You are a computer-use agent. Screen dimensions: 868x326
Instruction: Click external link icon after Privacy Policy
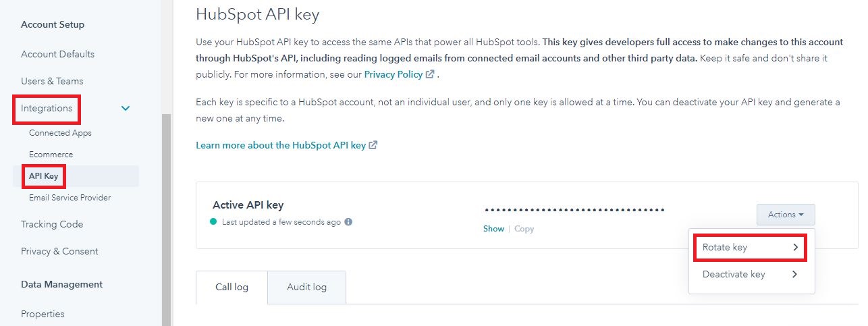430,74
